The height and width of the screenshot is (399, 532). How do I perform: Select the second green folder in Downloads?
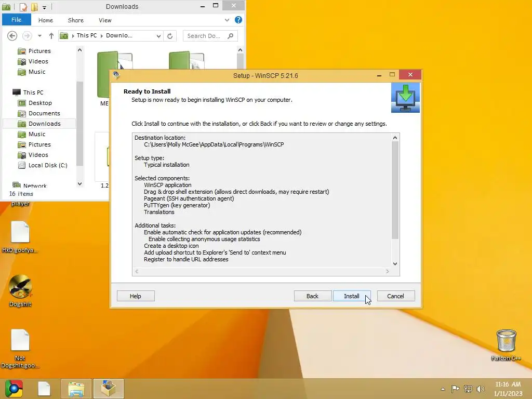pyautogui.click(x=187, y=61)
